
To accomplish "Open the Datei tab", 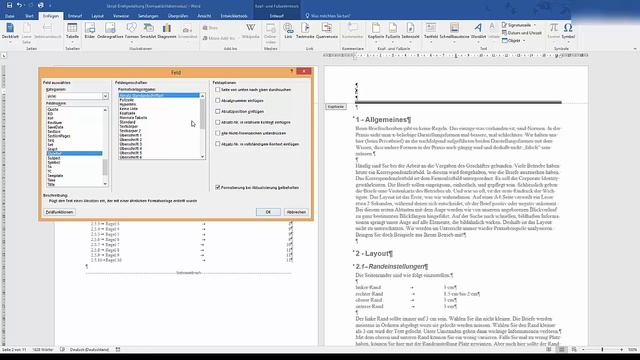I will pyautogui.click(x=10, y=16).
